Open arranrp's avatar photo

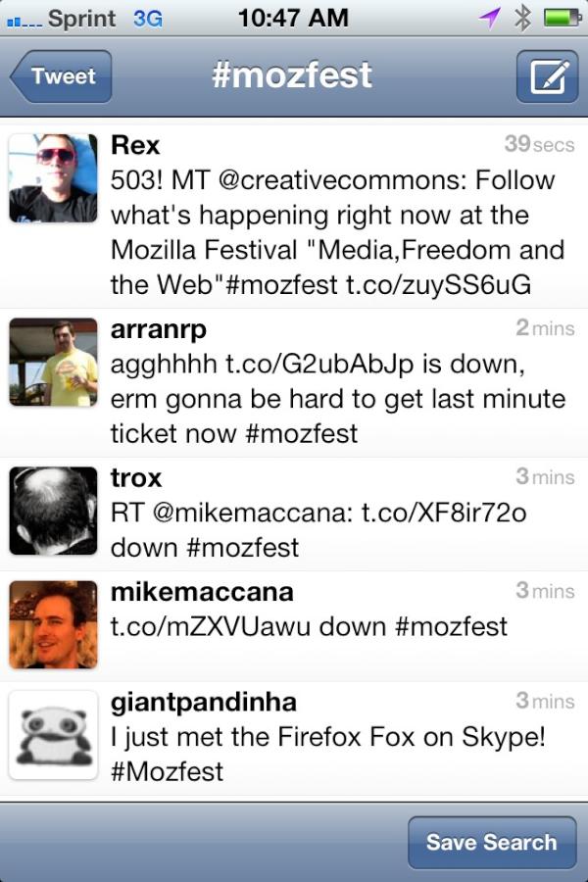coord(54,363)
